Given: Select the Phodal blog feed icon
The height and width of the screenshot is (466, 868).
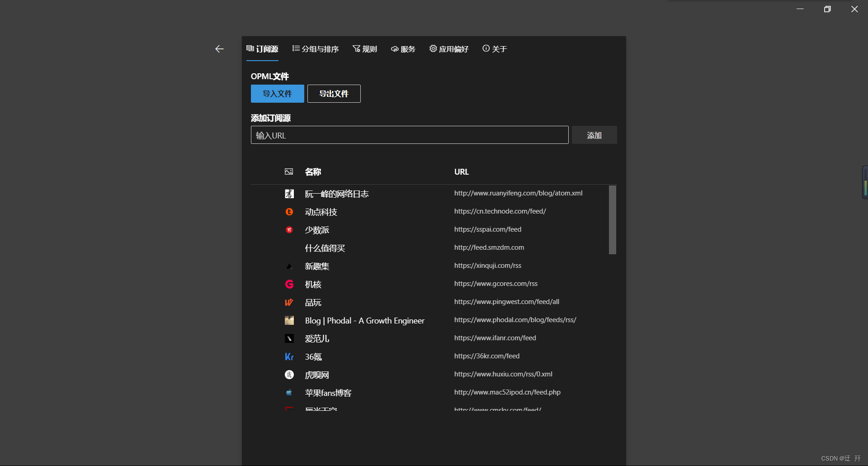Looking at the screenshot, I should [289, 320].
